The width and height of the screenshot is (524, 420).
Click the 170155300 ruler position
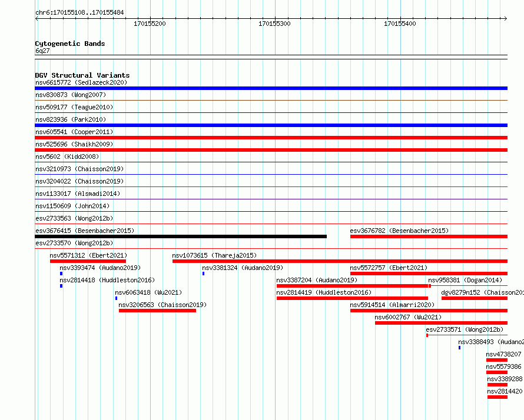[275, 24]
